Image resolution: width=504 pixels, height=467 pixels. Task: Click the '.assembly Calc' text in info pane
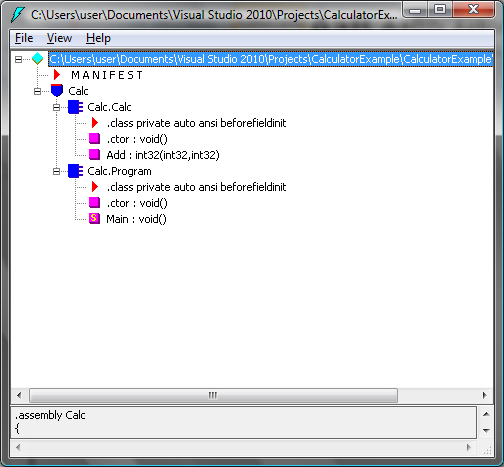point(50,415)
